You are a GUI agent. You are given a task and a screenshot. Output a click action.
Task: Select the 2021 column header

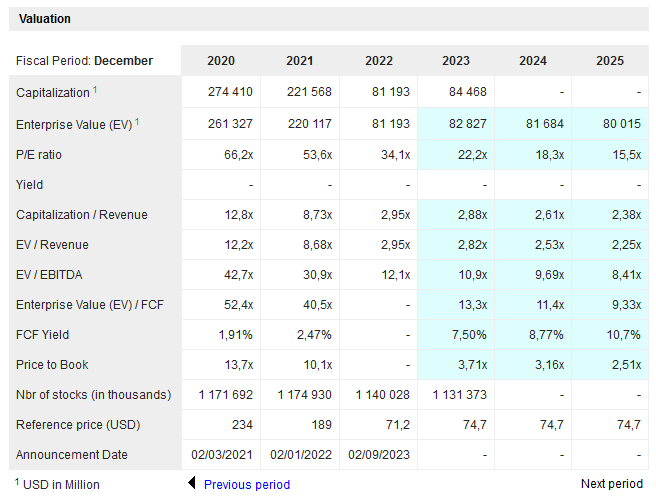click(299, 61)
